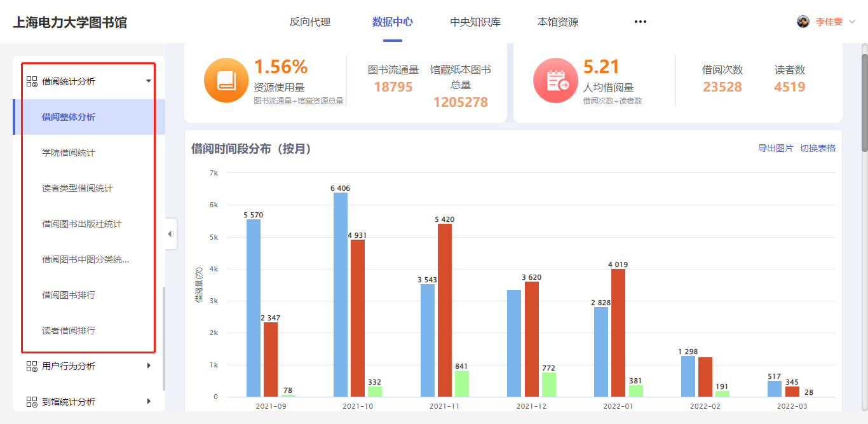Expand the 到馆统计分析 submenu arrow
Viewport: 868px width, 424px height.
click(x=149, y=401)
